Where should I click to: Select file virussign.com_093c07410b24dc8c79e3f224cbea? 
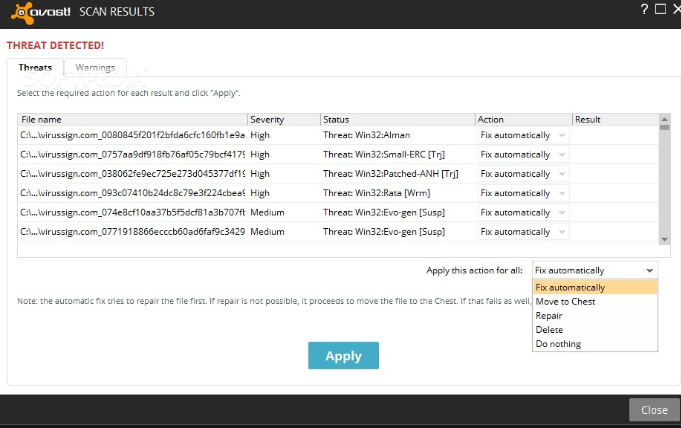[x=132, y=193]
